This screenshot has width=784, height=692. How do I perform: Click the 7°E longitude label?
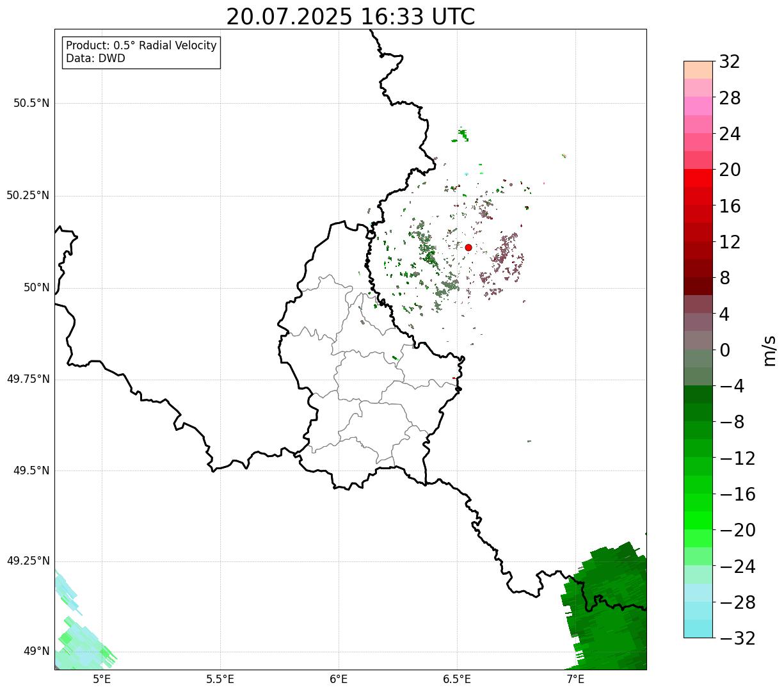pos(575,679)
